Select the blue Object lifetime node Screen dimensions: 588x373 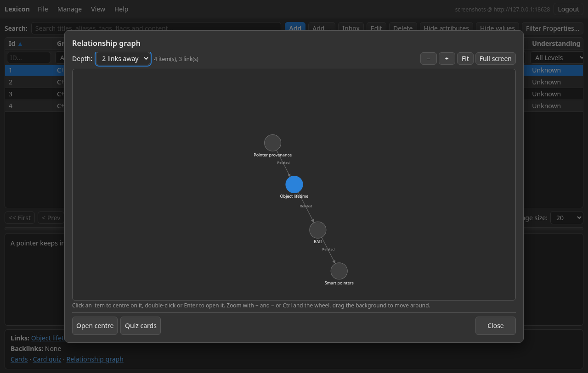click(294, 184)
